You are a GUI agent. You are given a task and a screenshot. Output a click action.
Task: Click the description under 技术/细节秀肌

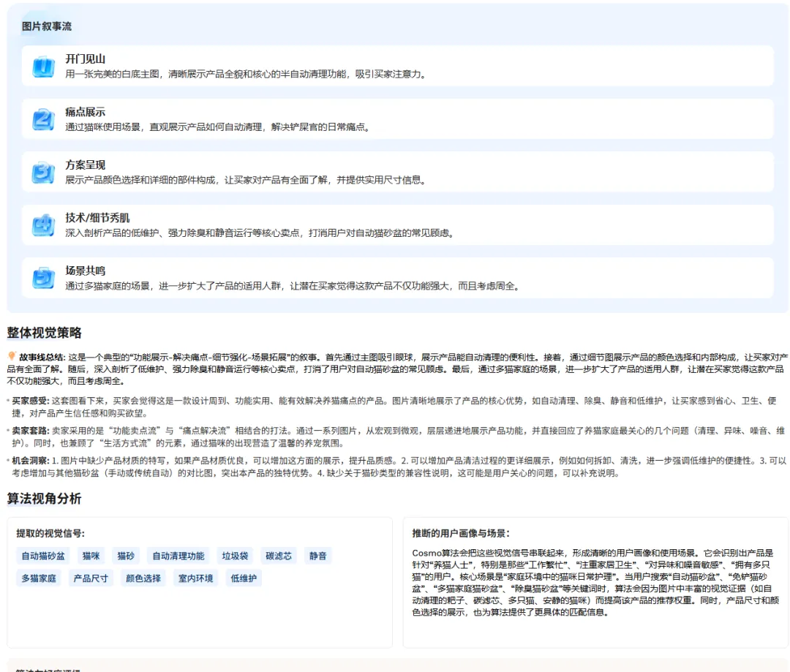coord(260,233)
